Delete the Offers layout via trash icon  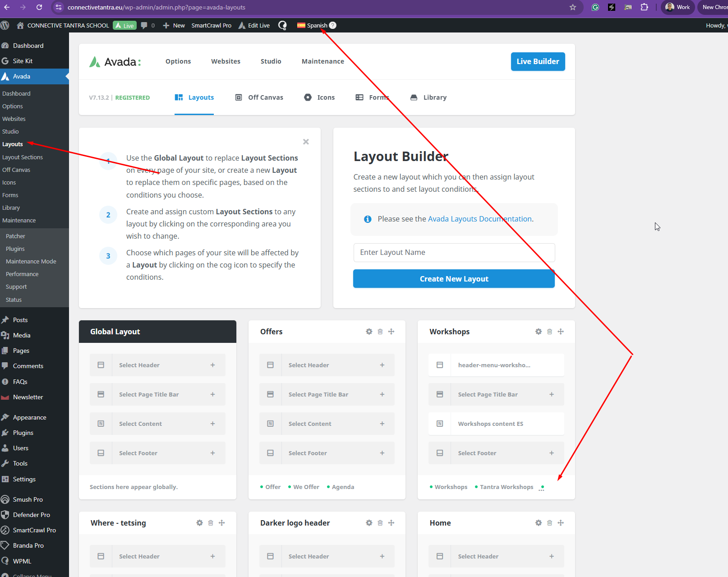(x=380, y=332)
